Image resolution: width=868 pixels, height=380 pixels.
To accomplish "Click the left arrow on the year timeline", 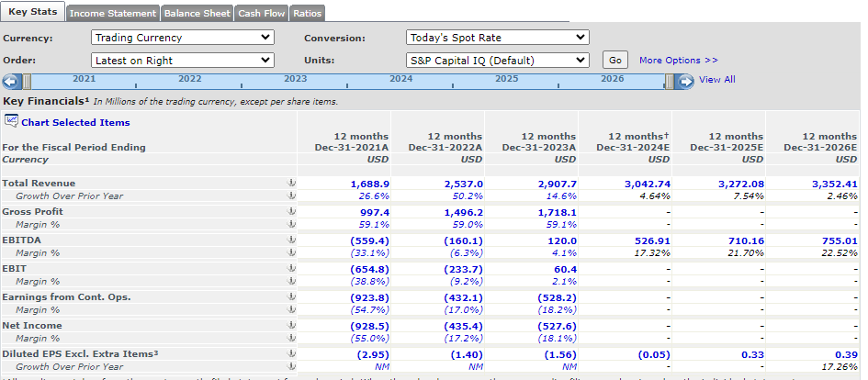I will (x=12, y=82).
